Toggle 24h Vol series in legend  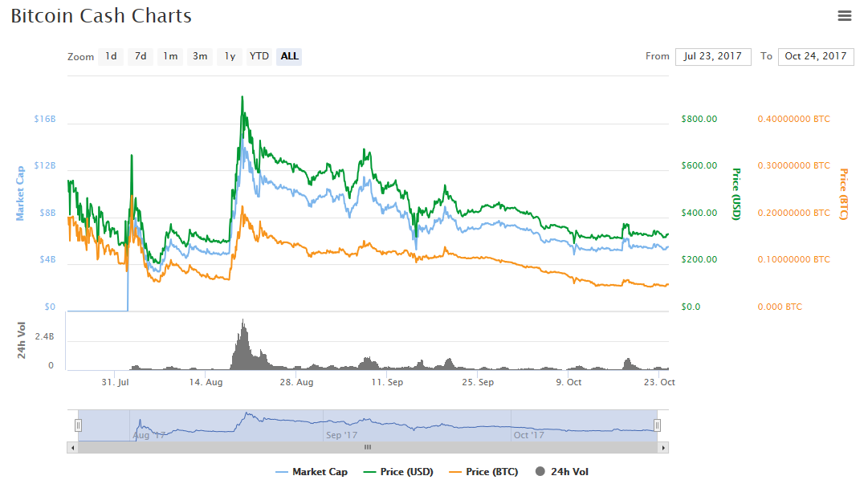(562, 472)
